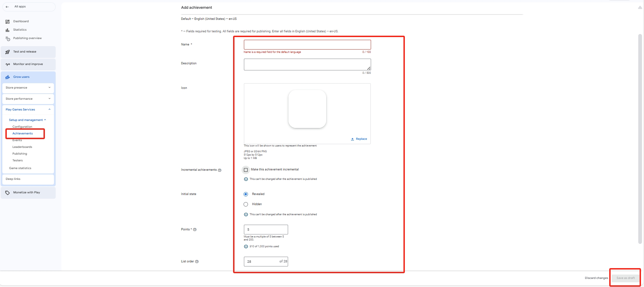Click the help icon beside Incremental achievements
The height and width of the screenshot is (287, 644).
pyautogui.click(x=220, y=170)
